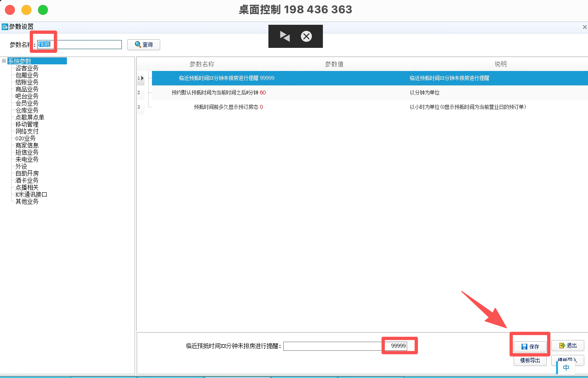This screenshot has height=378, width=588.
Task: Select 短信业务 in the sidebar tree
Action: [27, 152]
